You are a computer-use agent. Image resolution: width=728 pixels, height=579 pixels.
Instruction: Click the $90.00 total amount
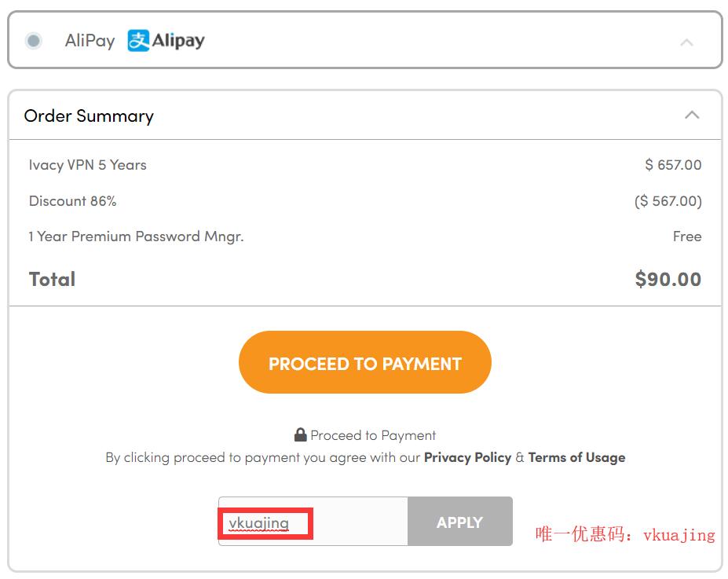click(x=668, y=280)
